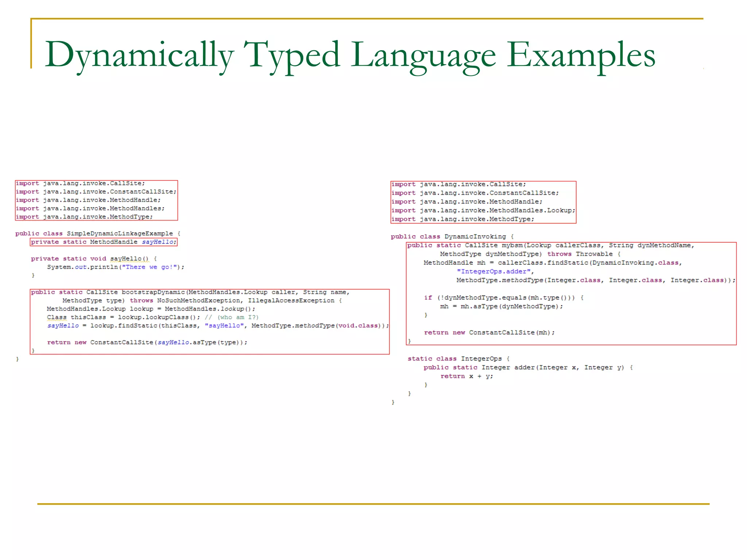Click the line 'public class SimpleDynamicLinkageExample {'

pos(98,234)
